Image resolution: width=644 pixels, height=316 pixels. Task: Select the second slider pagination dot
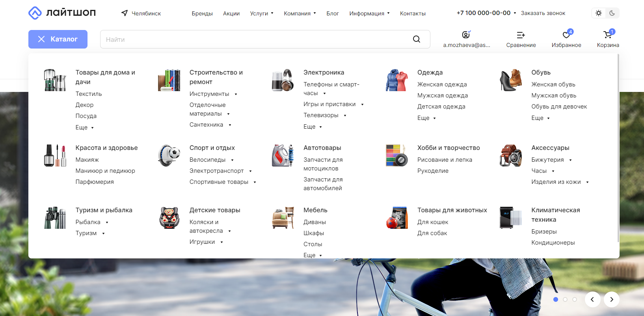565,299
